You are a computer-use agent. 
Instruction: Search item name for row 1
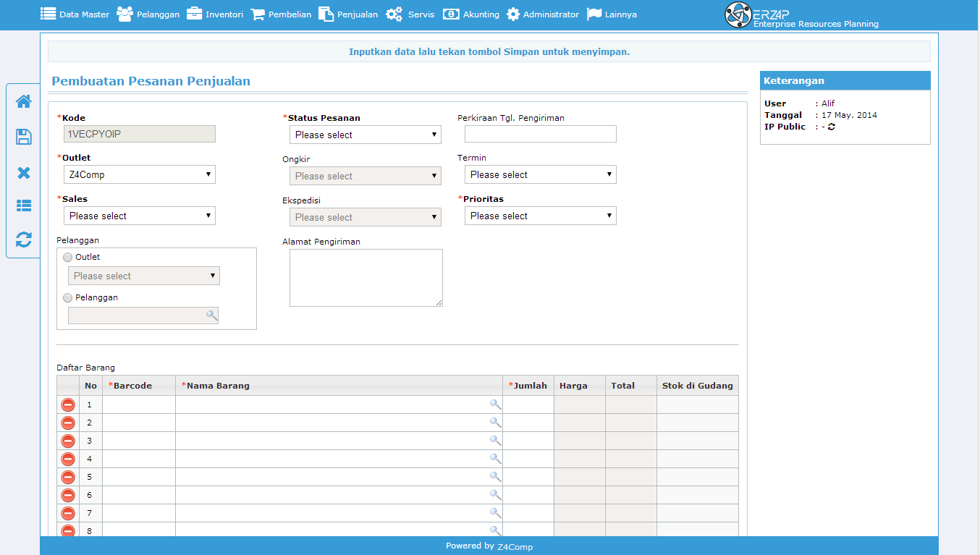click(495, 404)
